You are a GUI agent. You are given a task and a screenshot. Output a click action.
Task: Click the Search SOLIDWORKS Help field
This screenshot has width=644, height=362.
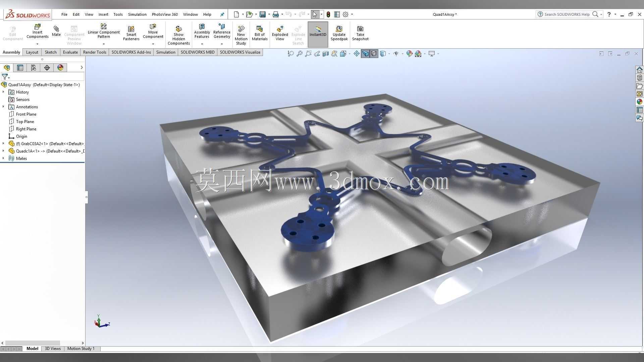point(567,14)
